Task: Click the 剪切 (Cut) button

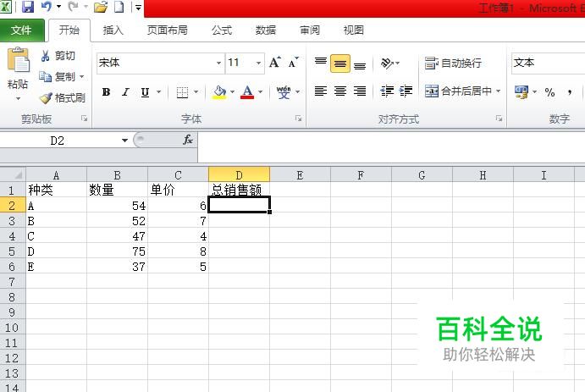Action: click(58, 56)
